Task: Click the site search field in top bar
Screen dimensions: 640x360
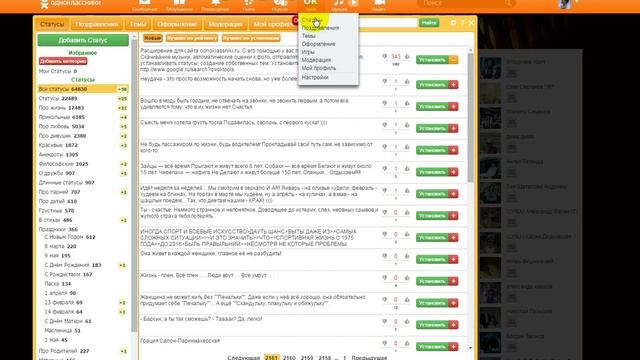Action: [466, 3]
